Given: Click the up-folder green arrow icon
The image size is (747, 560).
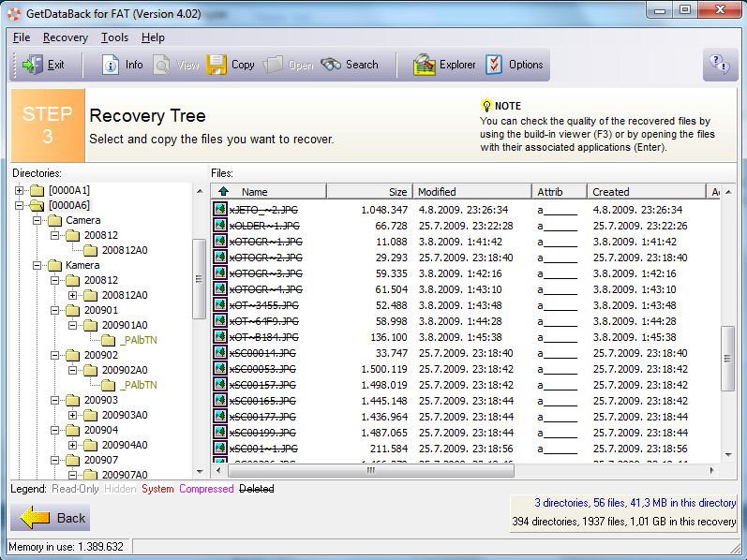Looking at the screenshot, I should (223, 191).
